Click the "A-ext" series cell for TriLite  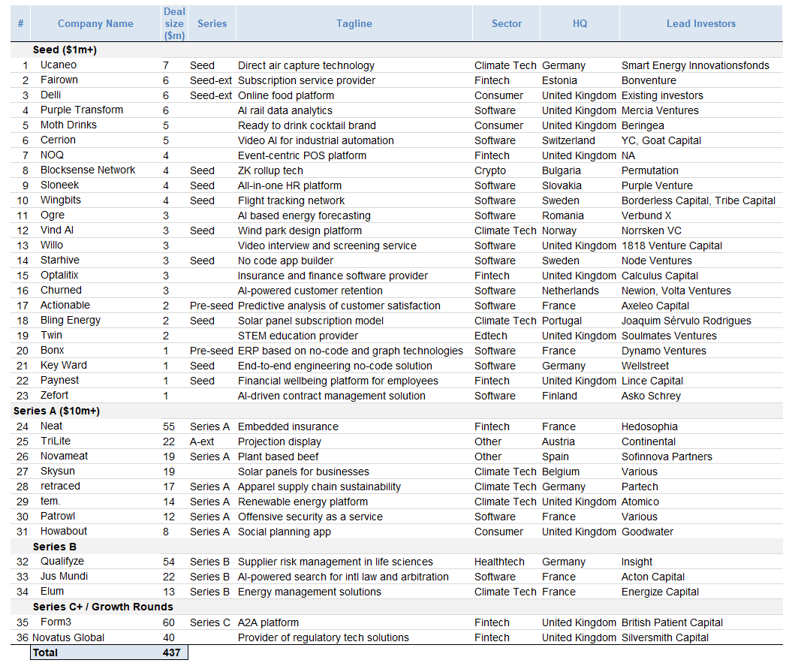(202, 441)
